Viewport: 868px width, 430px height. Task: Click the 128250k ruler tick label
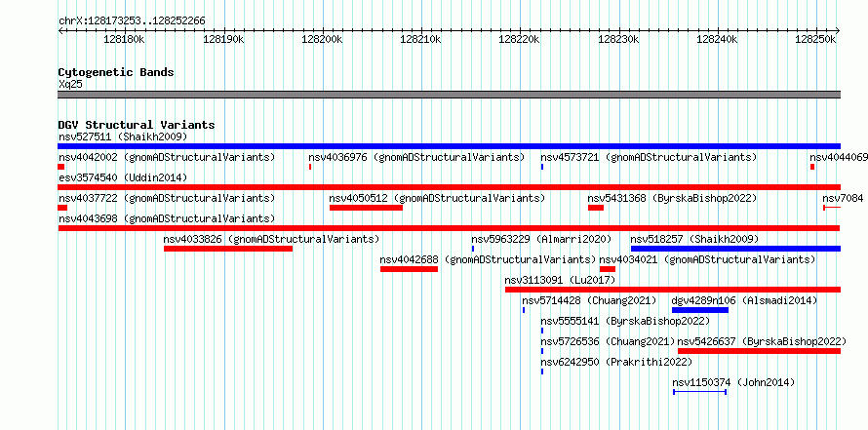point(816,40)
